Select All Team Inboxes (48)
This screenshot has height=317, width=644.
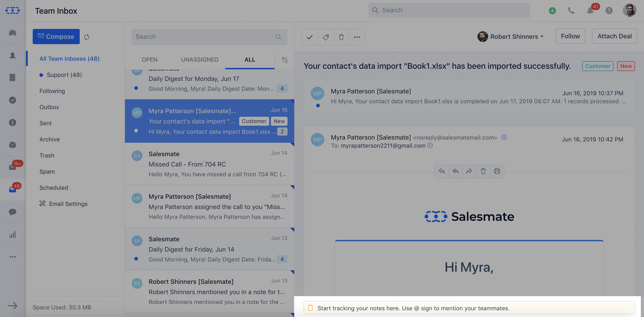(69, 59)
